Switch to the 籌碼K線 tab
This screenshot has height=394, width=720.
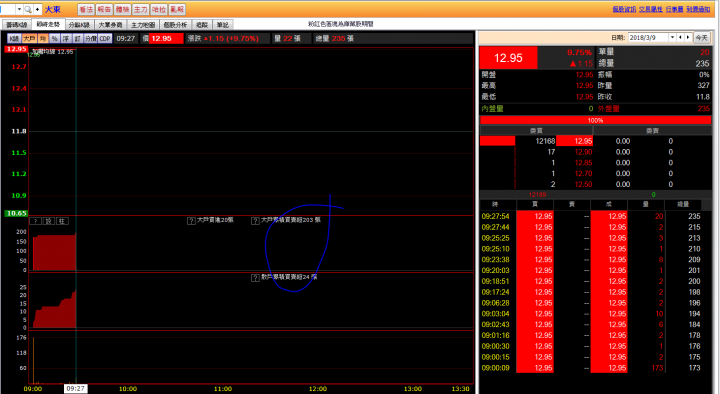coord(17,25)
